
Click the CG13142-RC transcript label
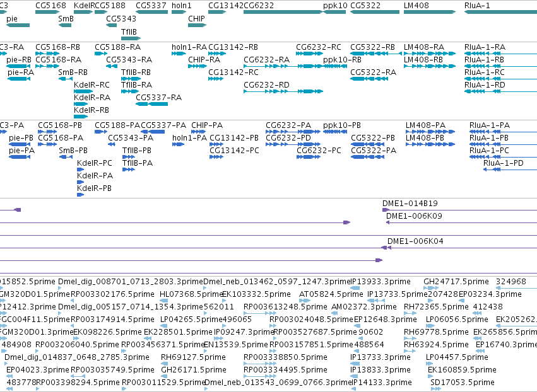(233, 72)
